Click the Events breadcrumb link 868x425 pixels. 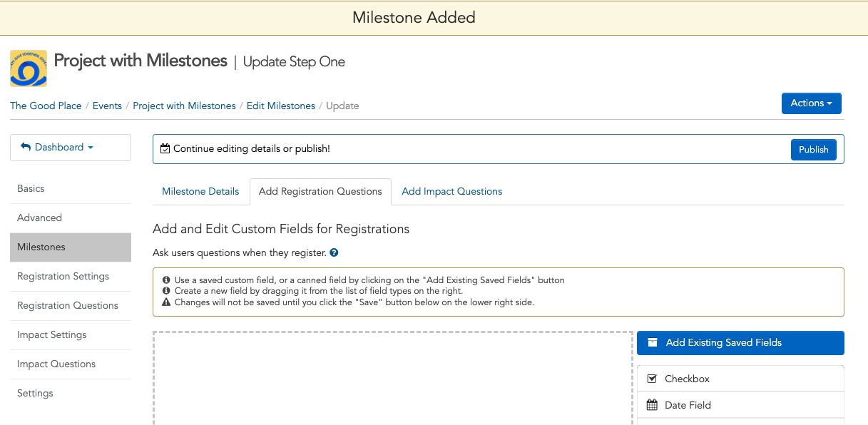click(107, 106)
